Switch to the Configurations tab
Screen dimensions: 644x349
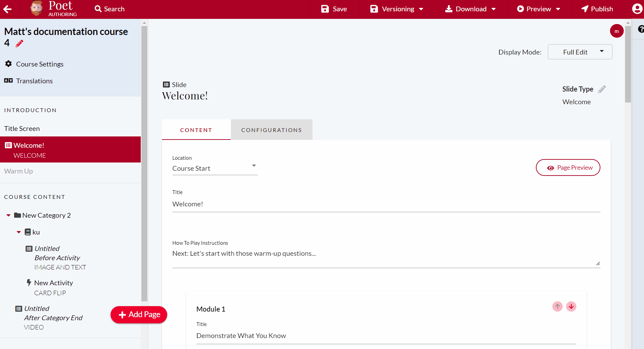[271, 130]
